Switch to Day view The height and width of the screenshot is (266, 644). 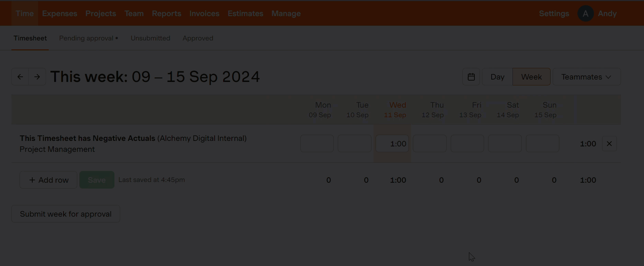tap(497, 77)
